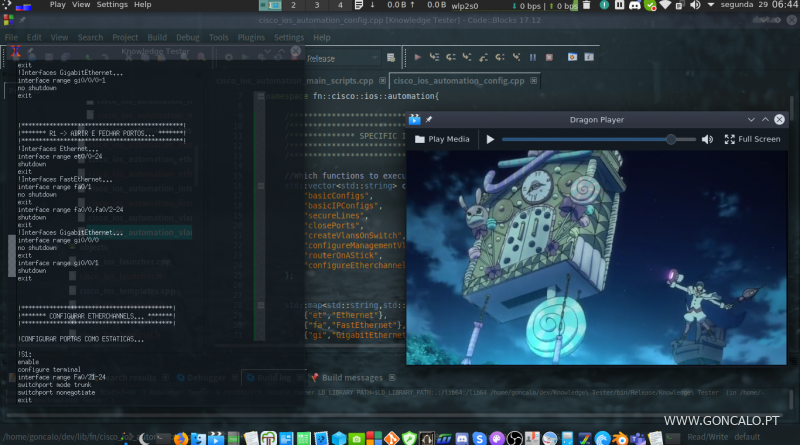Image resolution: width=800 pixels, height=445 pixels.
Task: Mute audio with the Dragon Player volume icon
Action: [x=707, y=139]
